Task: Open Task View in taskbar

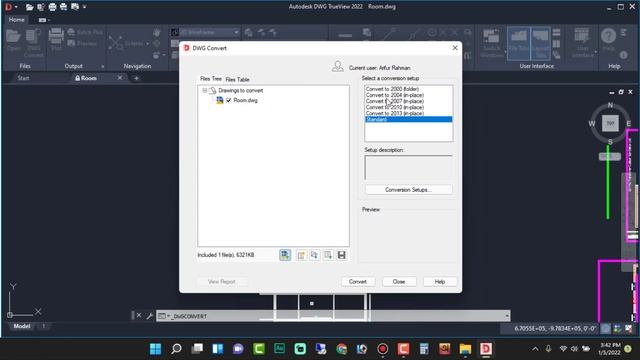Action: tap(197, 349)
